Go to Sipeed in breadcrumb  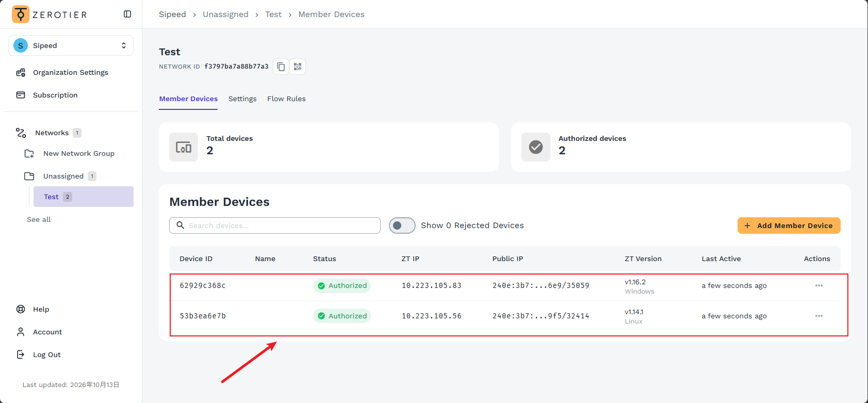point(172,14)
